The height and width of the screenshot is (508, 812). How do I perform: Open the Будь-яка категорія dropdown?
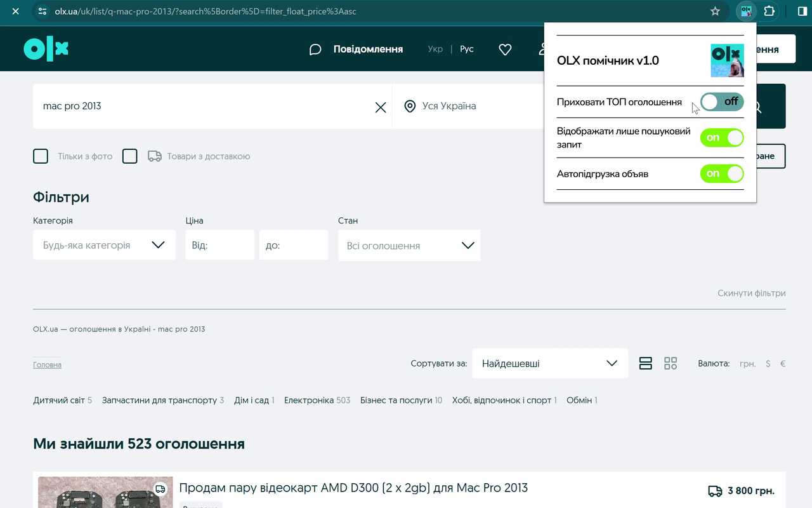(x=104, y=244)
